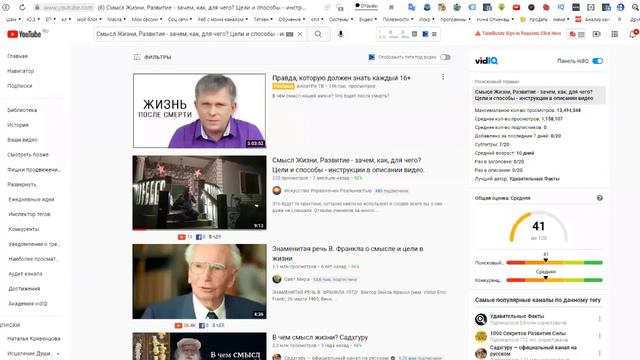Click the vidIQ search term text box
Screen dimensions: 640x360
(x=539, y=95)
